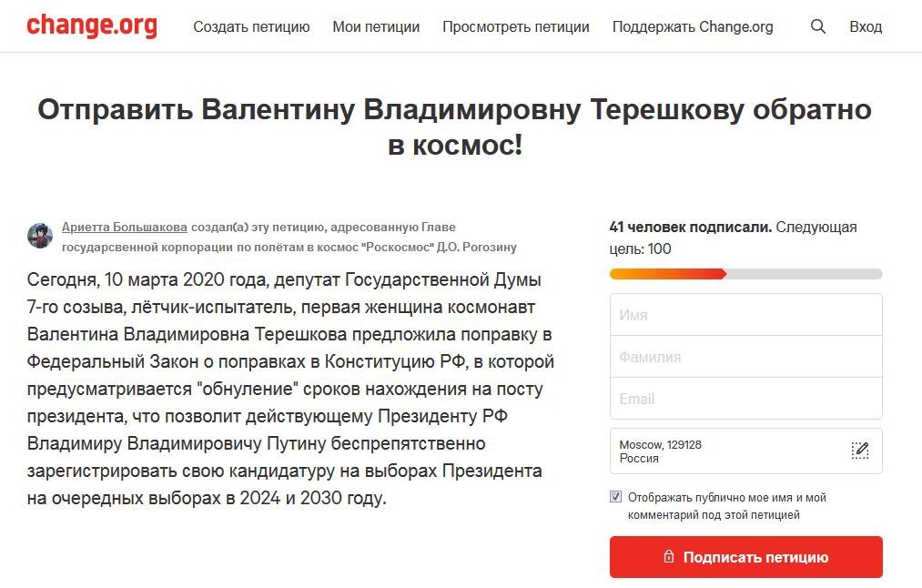The width and height of the screenshot is (922, 588).
Task: Open petition author's avatar picture
Action: pos(40,236)
